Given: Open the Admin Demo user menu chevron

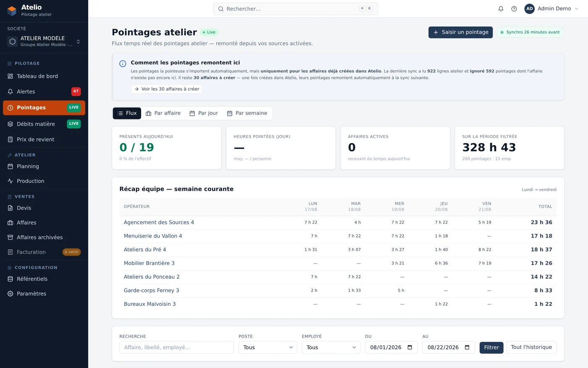Looking at the screenshot, I should coord(576,9).
